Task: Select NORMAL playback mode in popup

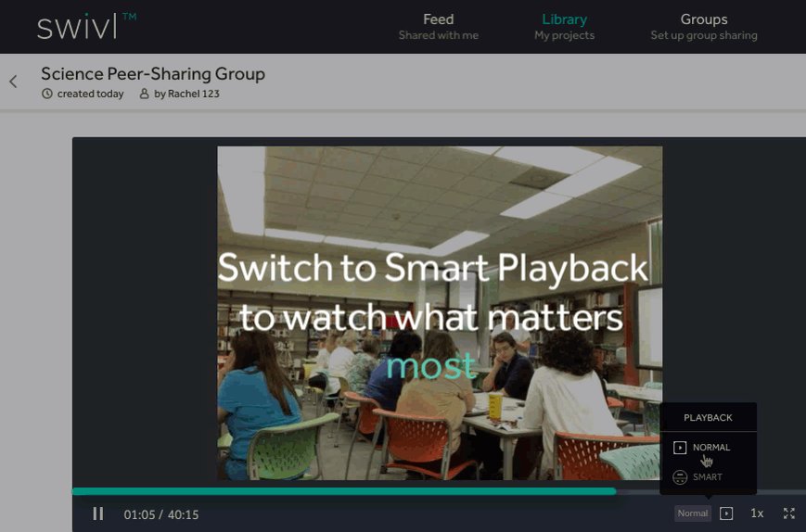Action: click(x=701, y=448)
